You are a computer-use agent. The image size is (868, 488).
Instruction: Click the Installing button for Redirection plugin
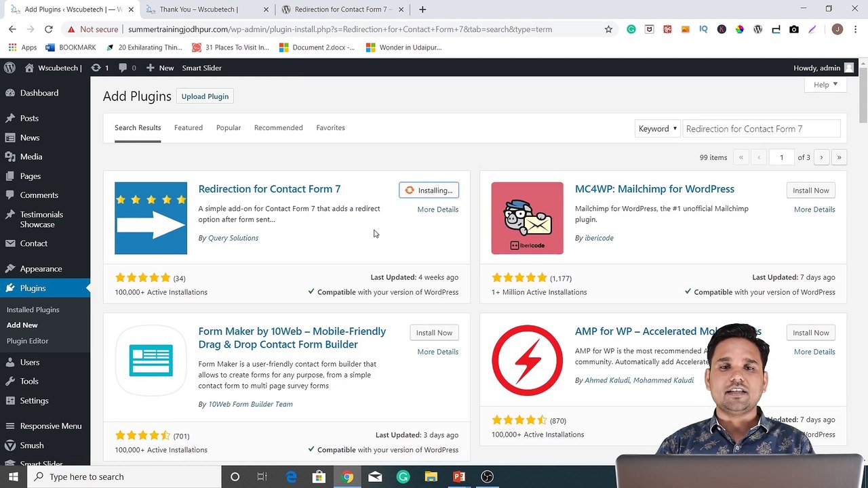(x=429, y=190)
